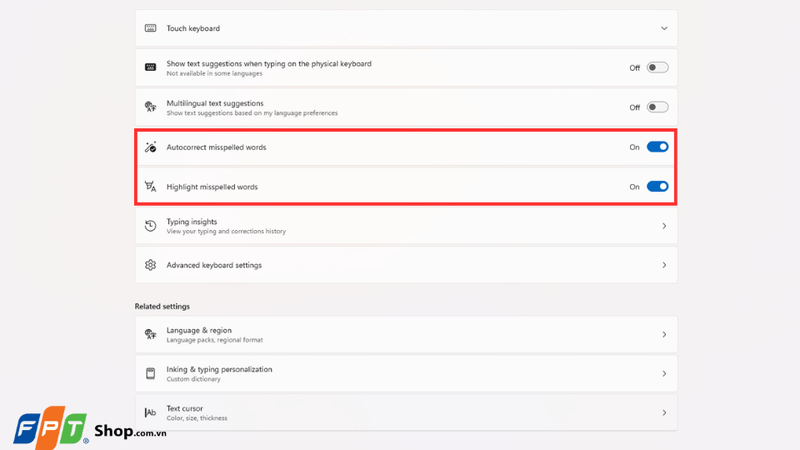Open Typing insights via its arrow

click(664, 226)
